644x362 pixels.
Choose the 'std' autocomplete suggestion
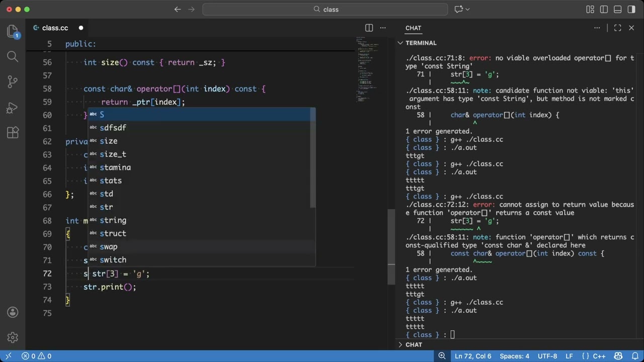[202, 194]
